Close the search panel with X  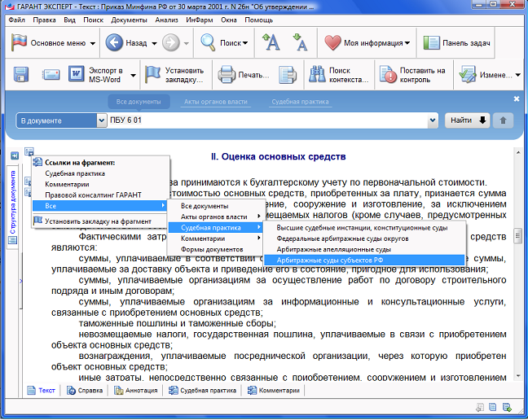(516, 98)
